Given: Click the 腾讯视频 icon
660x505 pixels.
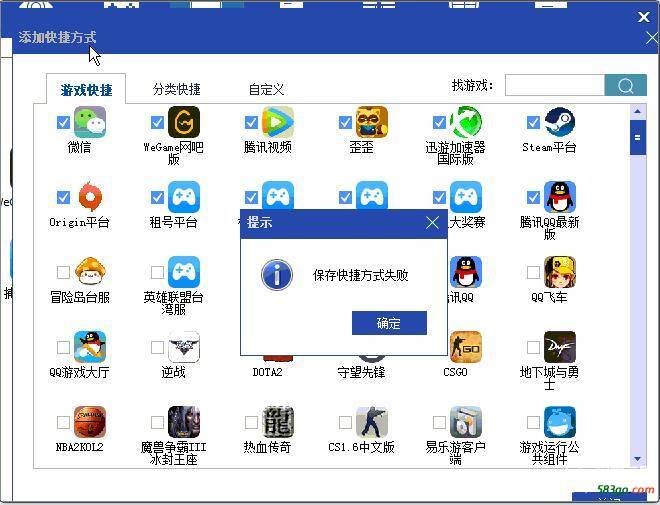Looking at the screenshot, I should tap(278, 122).
